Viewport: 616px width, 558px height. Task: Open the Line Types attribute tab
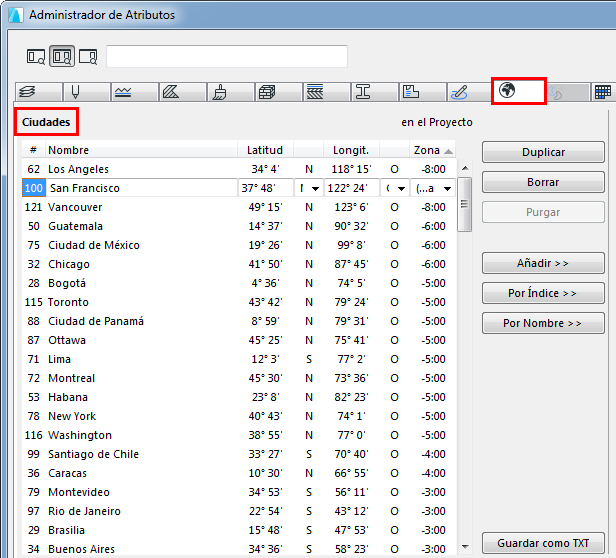134,92
